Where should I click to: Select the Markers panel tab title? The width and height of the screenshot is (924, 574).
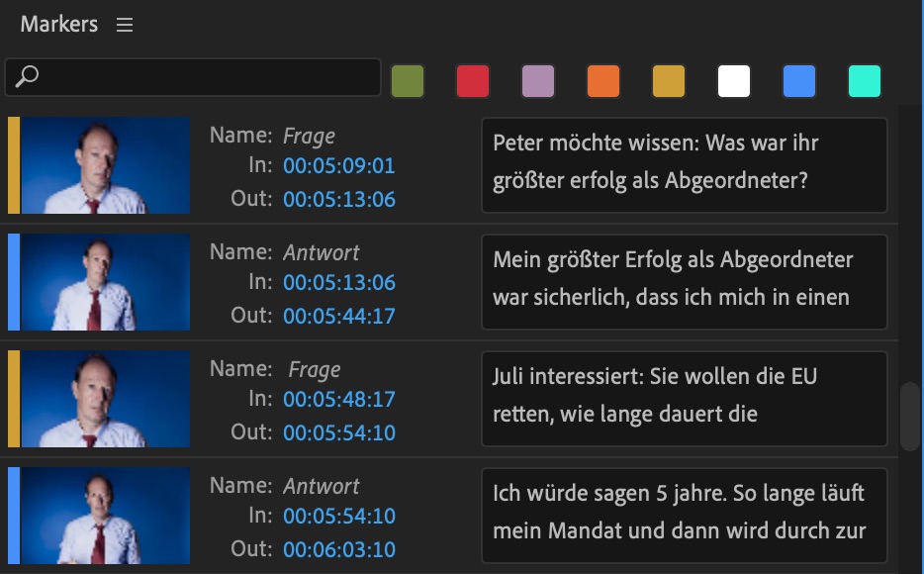(59, 25)
